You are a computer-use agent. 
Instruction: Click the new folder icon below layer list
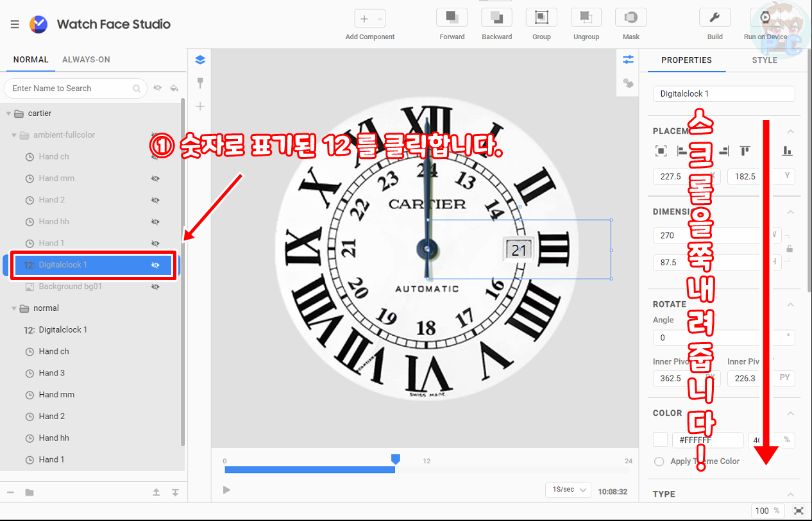(x=30, y=492)
